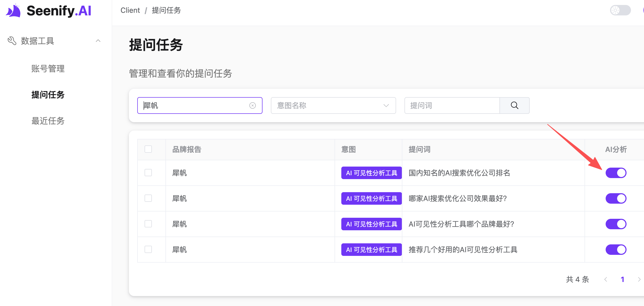
Task: Click the previous page arrow in pagination
Action: (x=606, y=279)
